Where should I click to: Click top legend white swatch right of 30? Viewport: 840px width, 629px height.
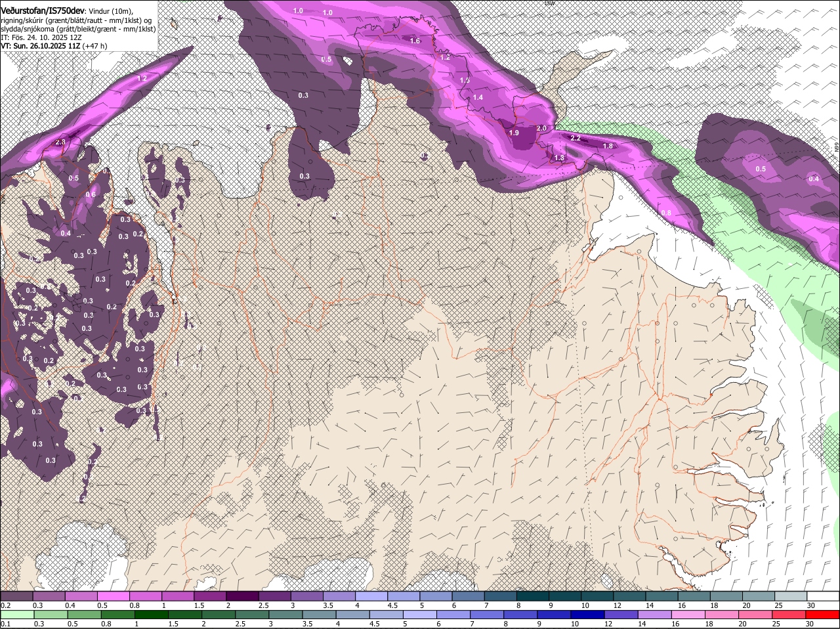(x=823, y=596)
